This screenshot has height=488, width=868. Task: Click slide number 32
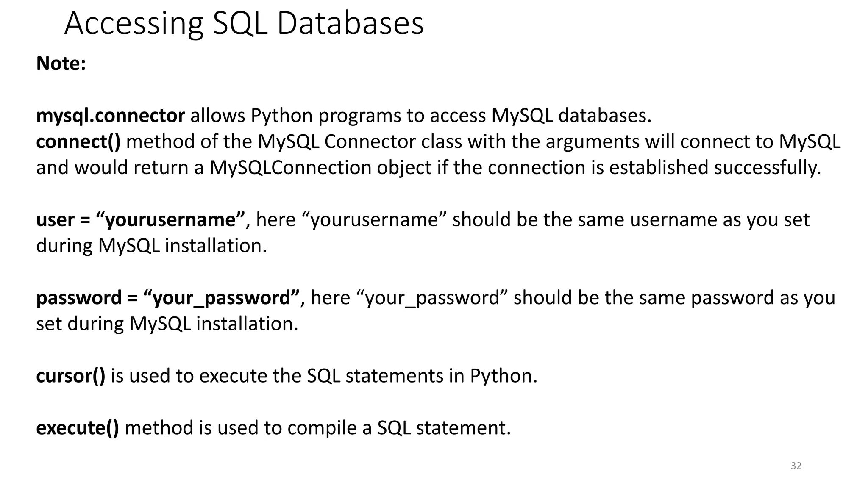[x=796, y=466]
